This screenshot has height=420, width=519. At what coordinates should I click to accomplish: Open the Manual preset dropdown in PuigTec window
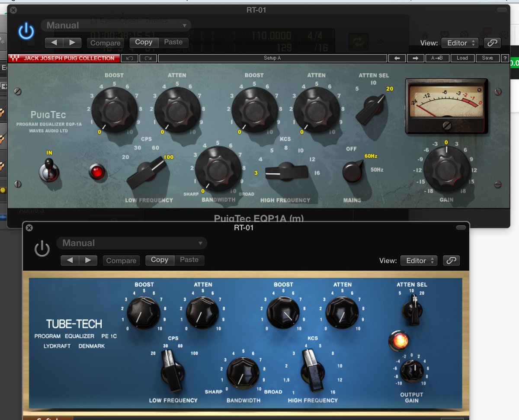pyautogui.click(x=116, y=25)
